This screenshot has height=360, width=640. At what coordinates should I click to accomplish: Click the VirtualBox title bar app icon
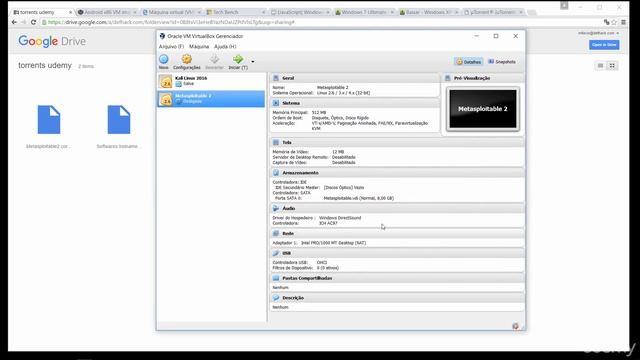point(162,36)
